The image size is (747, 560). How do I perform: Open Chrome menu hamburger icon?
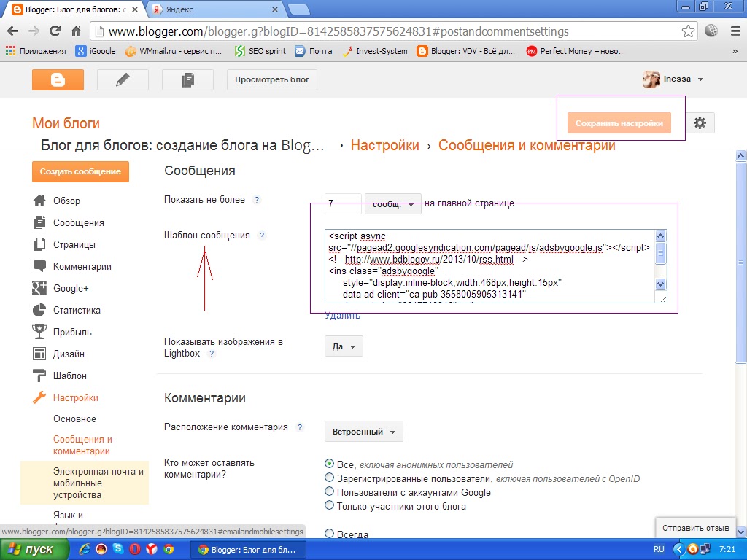735,31
